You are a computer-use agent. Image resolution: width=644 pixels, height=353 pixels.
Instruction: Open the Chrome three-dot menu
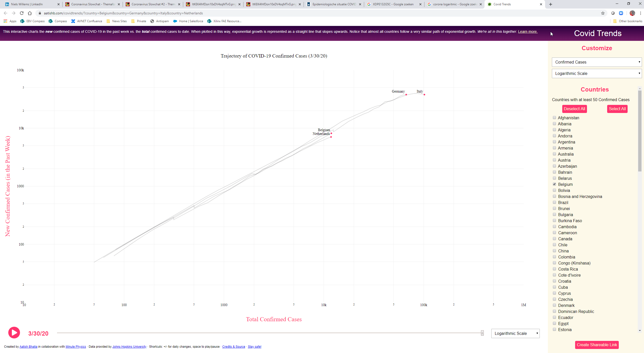coord(640,13)
